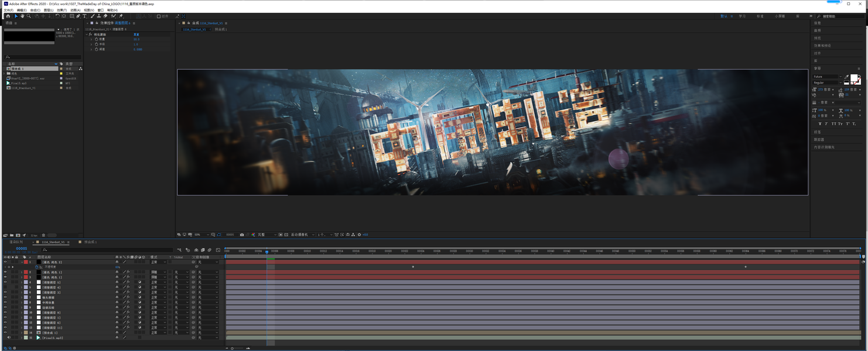Expand the 纯色 folder in Project panel

5,73
